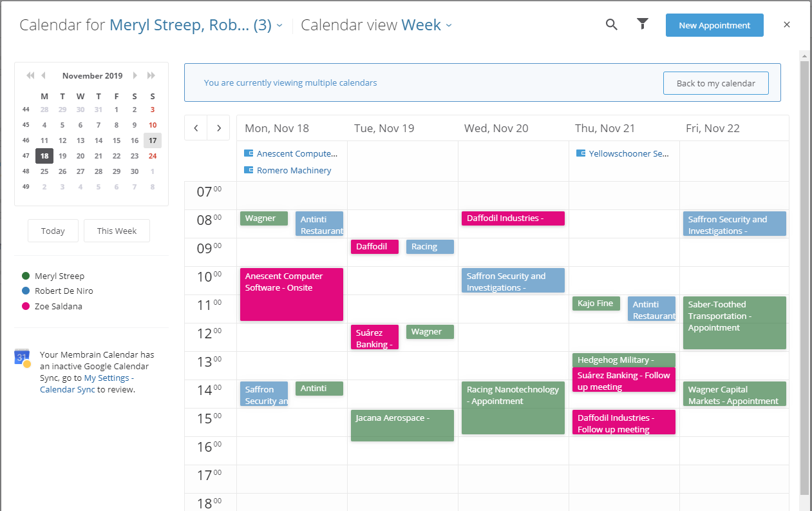Open the Anescent Computer Software - Onsite appointment

pos(291,294)
